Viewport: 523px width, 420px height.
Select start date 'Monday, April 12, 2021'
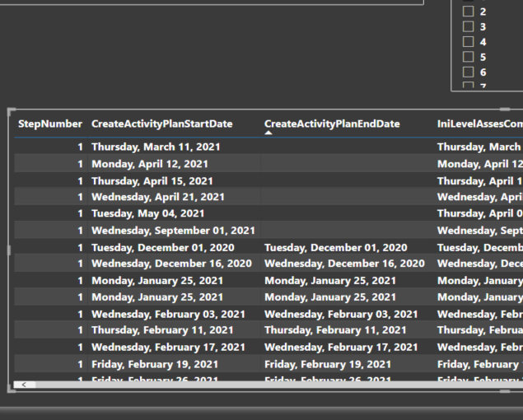point(150,164)
